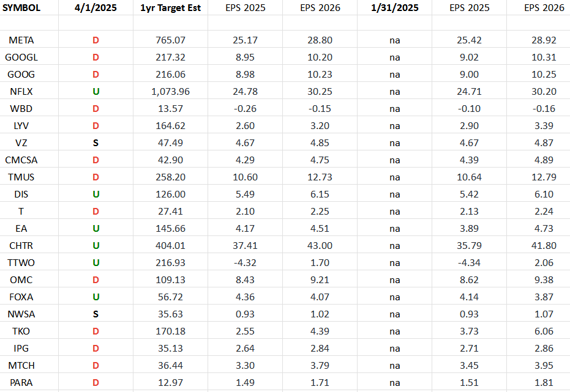Select the TKO symbol cell
This screenshot has width=570, height=392.
(21, 331)
